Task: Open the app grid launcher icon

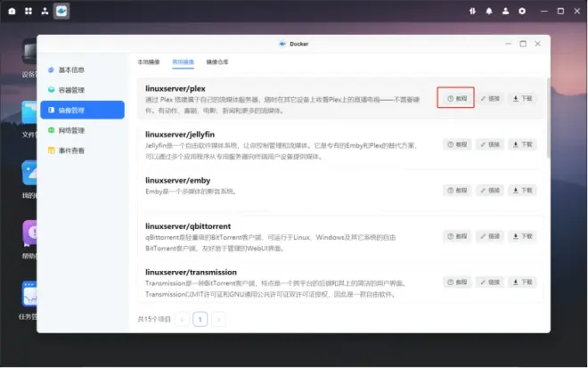Action: tap(29, 12)
